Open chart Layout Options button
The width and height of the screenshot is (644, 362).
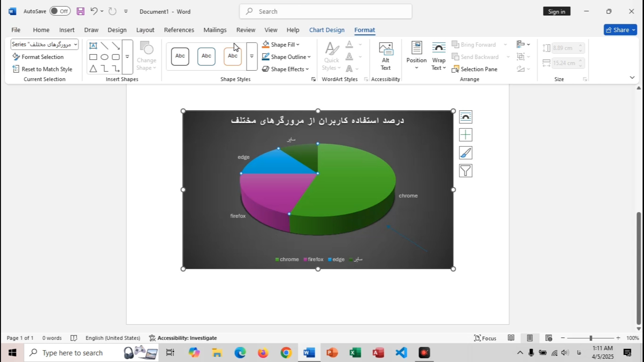[x=466, y=117]
